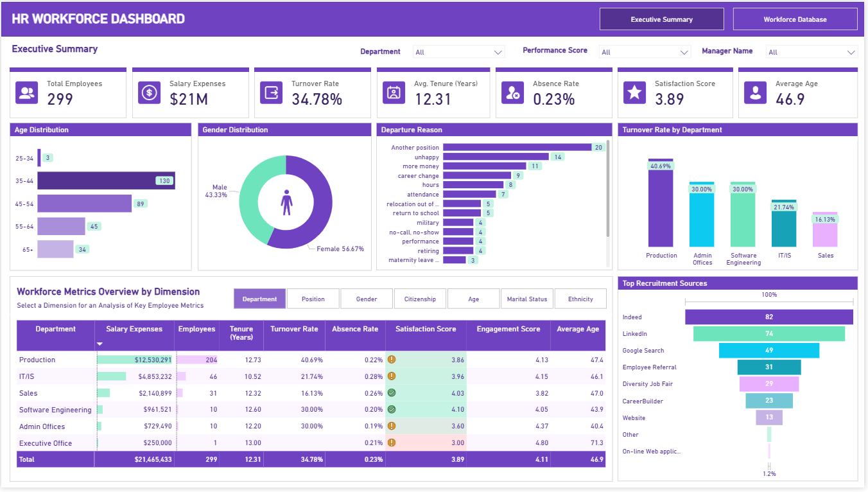Image resolution: width=868 pixels, height=492 pixels.
Task: Click the warning icon in Production row
Action: click(392, 360)
